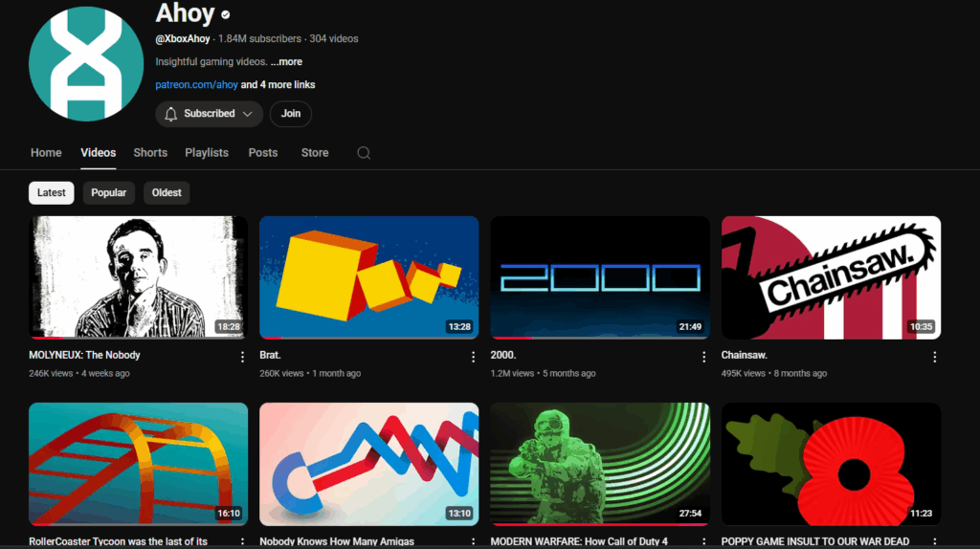Select the Latest sort filter
The image size is (980, 549).
click(x=52, y=192)
